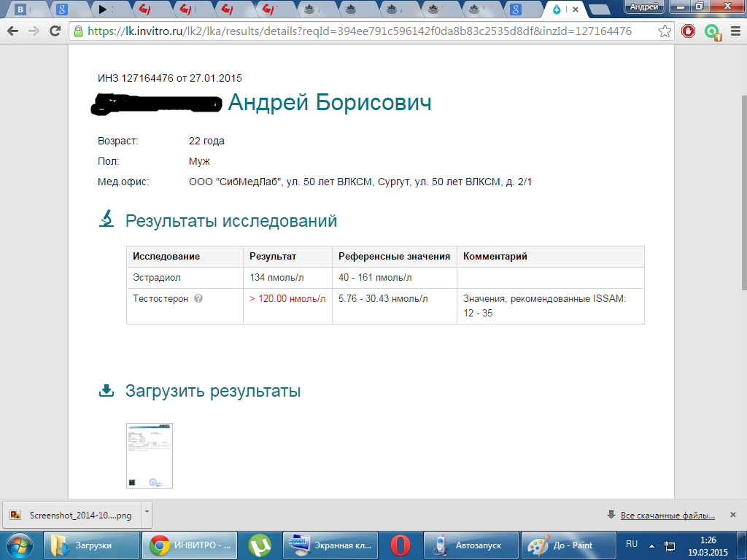The width and height of the screenshot is (747, 560).
Task: Open the RU input language selector
Action: (x=632, y=544)
